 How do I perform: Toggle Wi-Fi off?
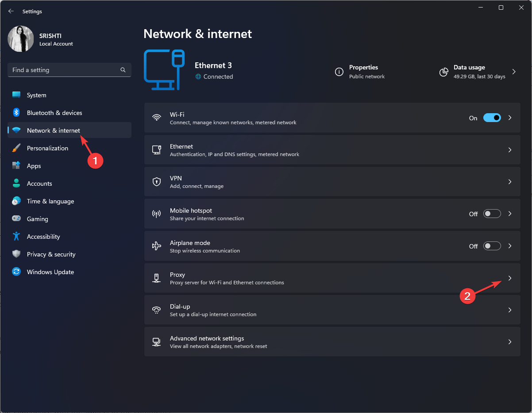point(492,118)
